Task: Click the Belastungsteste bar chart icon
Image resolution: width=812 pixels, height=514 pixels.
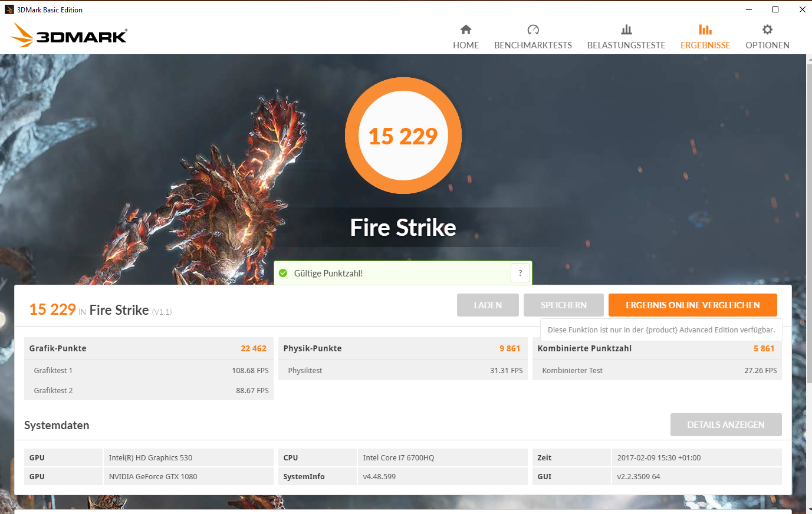Action: tap(626, 29)
